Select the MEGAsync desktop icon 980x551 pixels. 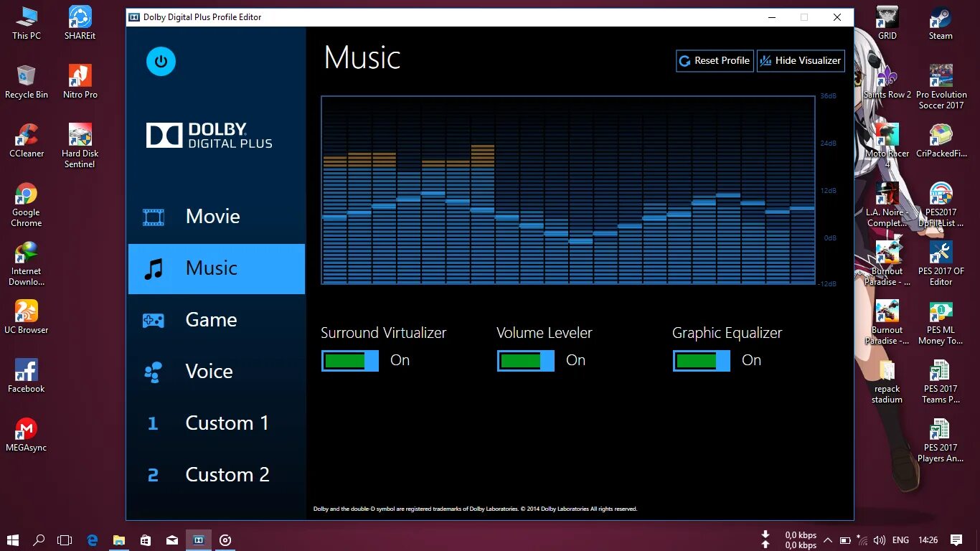click(x=27, y=435)
